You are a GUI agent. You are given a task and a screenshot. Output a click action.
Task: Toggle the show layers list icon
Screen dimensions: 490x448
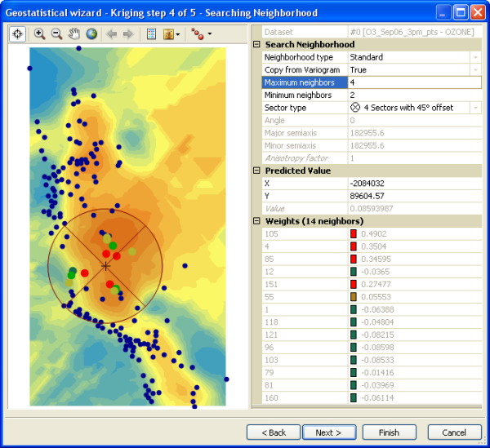pos(150,34)
